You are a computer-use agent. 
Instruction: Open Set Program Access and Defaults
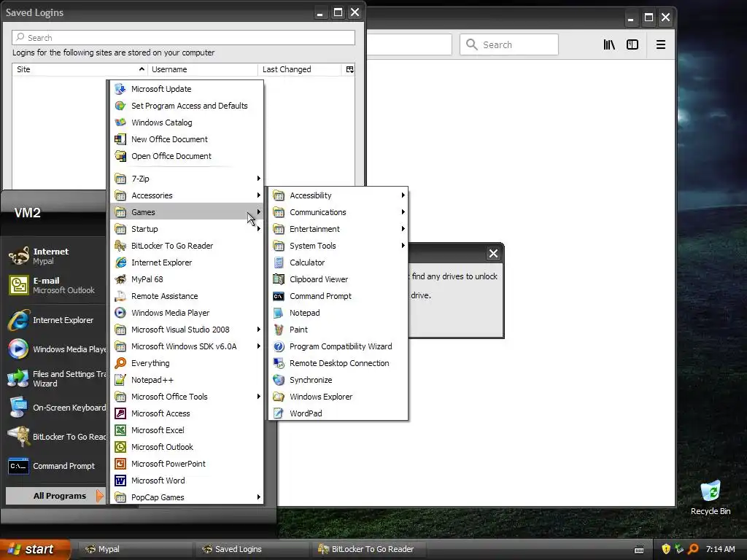[x=187, y=106]
